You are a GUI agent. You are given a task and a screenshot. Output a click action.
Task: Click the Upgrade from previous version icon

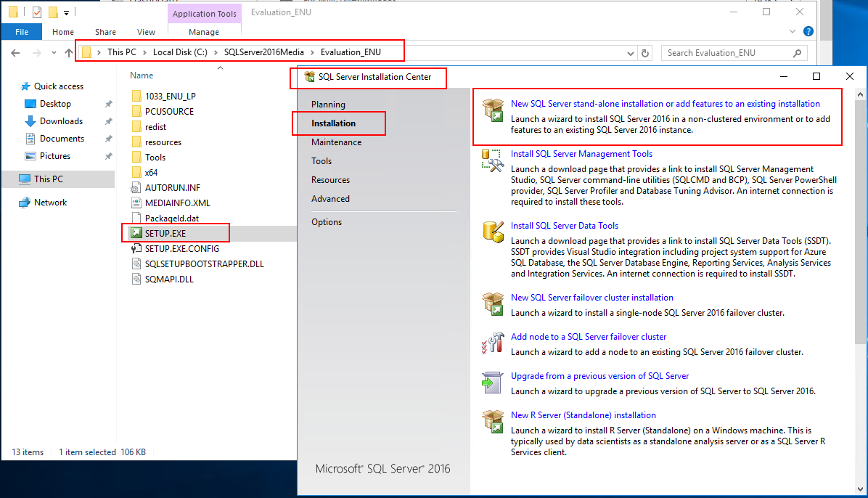tap(493, 383)
